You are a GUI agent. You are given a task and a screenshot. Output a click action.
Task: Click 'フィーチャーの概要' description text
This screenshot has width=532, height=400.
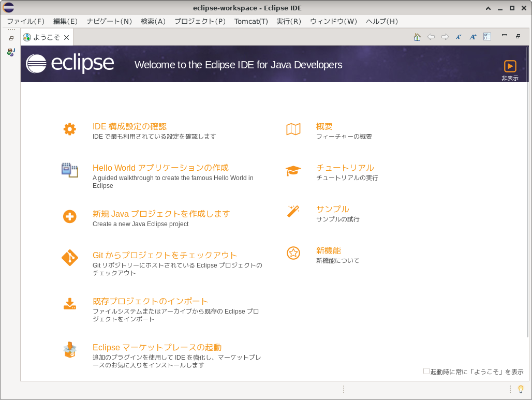point(344,137)
